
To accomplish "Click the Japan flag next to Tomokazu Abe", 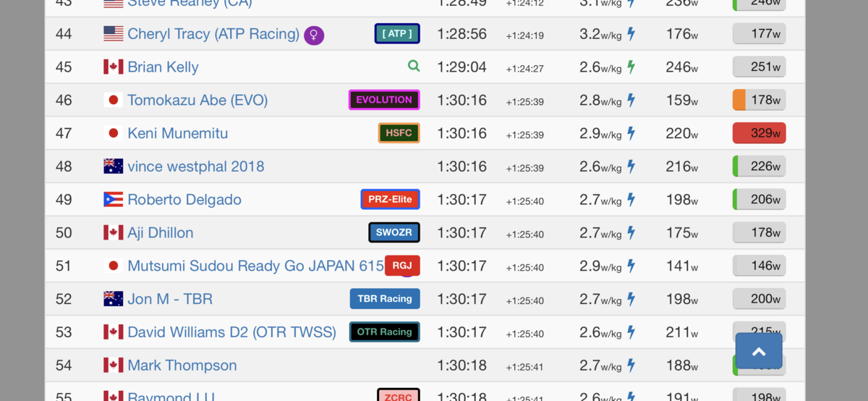I will (114, 100).
